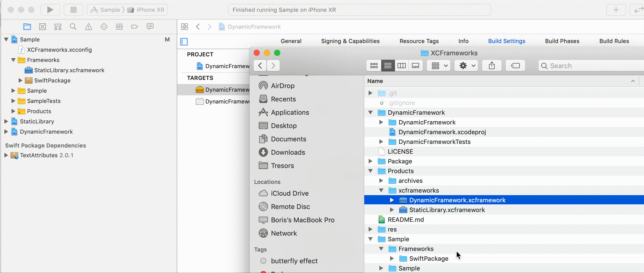Viewport: 644px width, 273px height.
Task: Open the Build Phases tab
Action: (x=562, y=41)
